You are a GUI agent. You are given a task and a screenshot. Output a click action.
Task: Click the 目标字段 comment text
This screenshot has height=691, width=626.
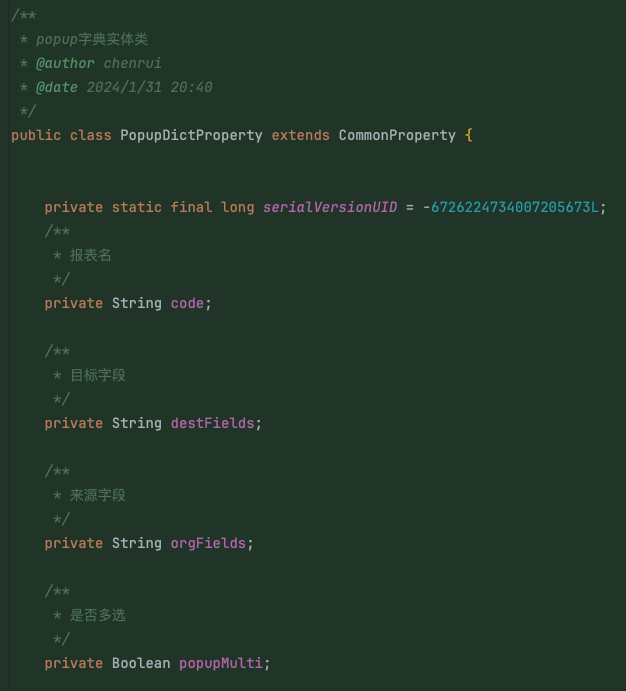coord(98,375)
